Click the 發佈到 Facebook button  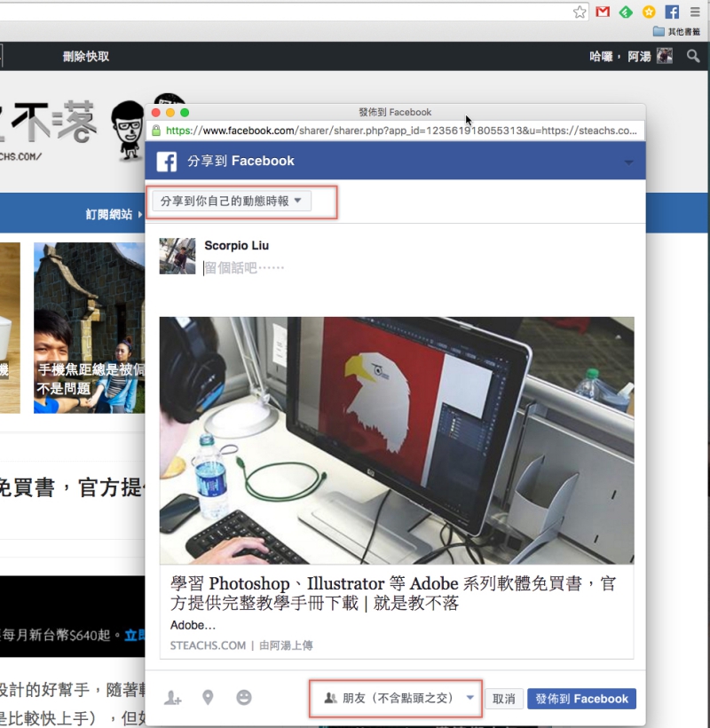tap(581, 699)
